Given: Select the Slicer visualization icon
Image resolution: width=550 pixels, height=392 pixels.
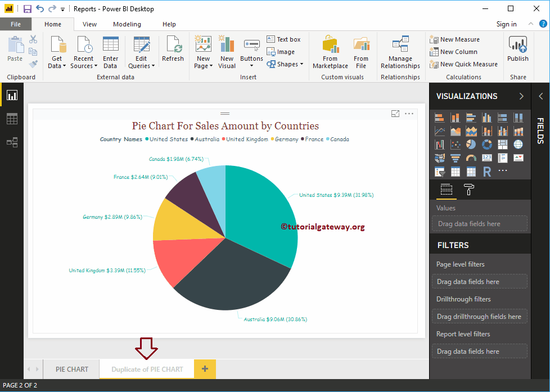Looking at the screenshot, I should pyautogui.click(x=439, y=172).
